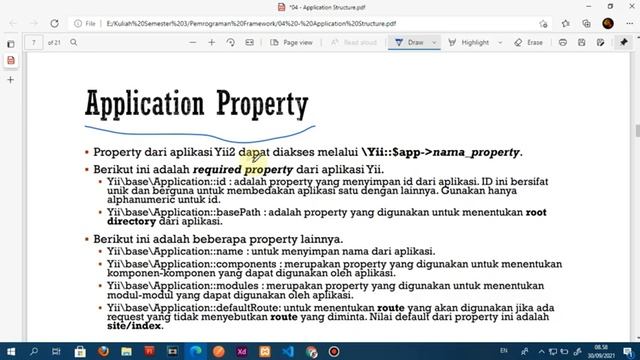Click the File label in address bar
Image resolution: width=640 pixels, height=360 pixels.
(90, 24)
